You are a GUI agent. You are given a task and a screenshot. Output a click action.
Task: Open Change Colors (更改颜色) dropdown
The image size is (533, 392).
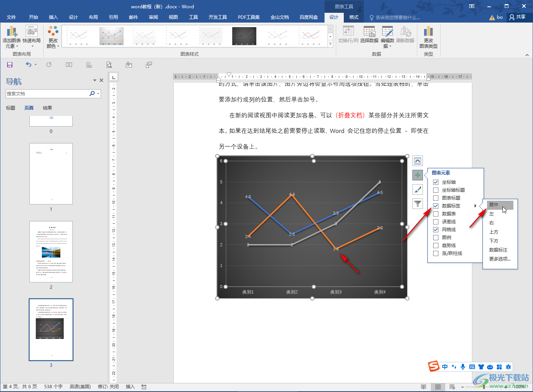coord(53,37)
